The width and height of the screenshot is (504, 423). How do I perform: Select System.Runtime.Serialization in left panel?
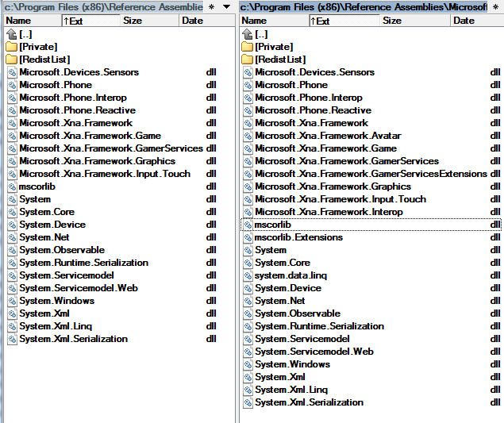point(84,263)
